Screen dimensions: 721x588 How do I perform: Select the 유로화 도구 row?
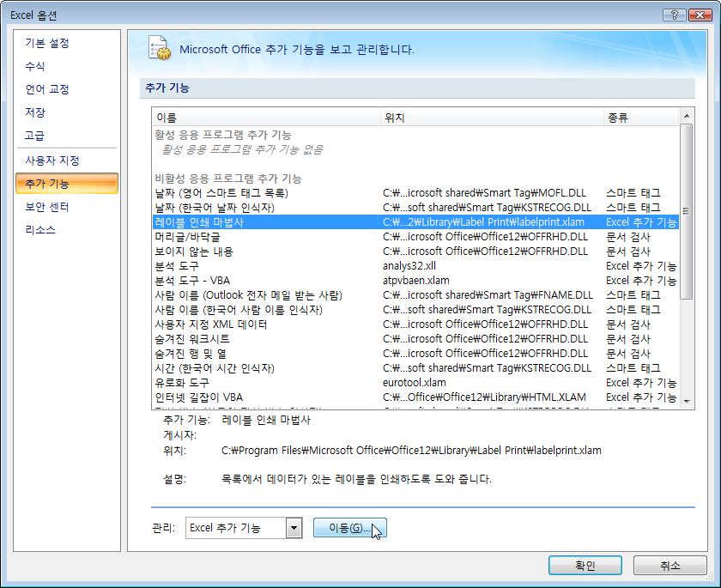(x=415, y=383)
